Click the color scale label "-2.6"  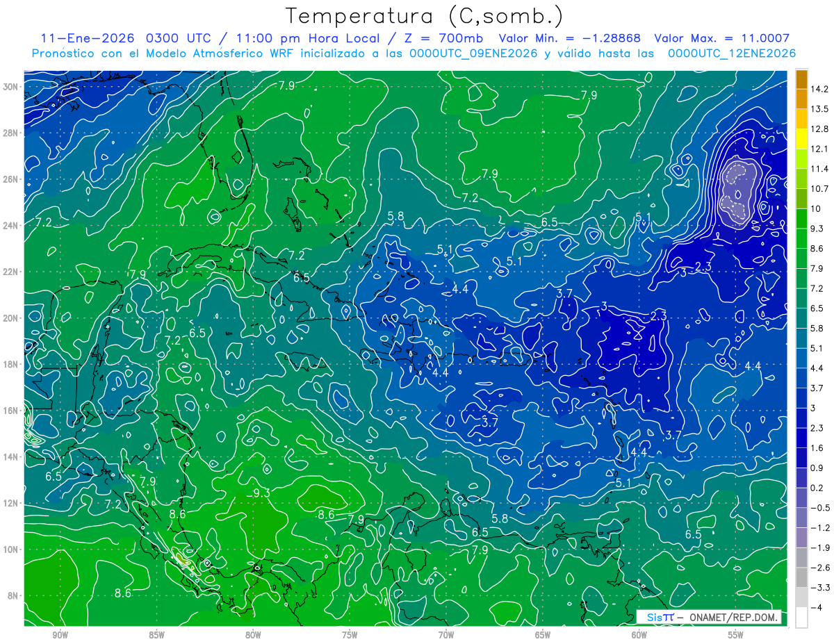coord(819,568)
